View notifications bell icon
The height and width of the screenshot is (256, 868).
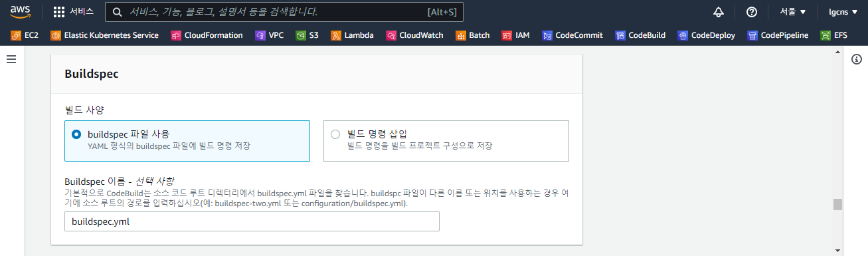tap(718, 12)
